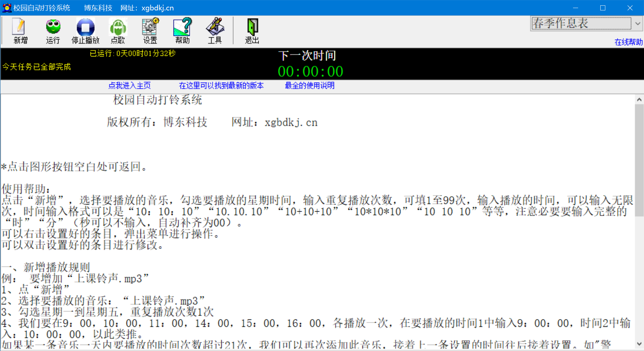Click the *点击图形按钮空白处可返回 line

coord(74,167)
